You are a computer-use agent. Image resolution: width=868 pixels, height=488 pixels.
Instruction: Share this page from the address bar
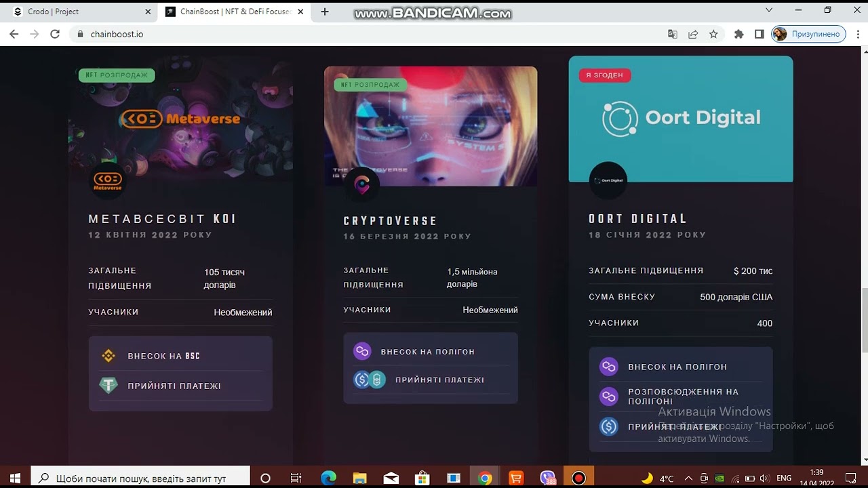(x=693, y=34)
